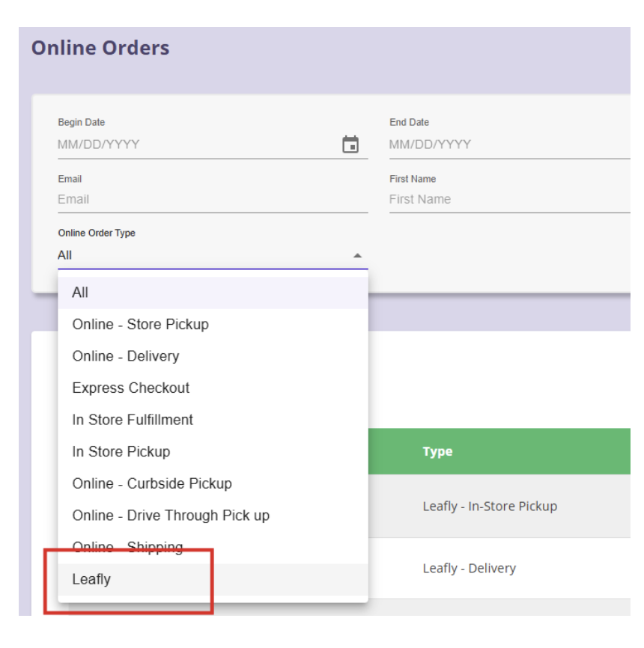Select Online - Delivery from the list
644x648 pixels.
125,356
